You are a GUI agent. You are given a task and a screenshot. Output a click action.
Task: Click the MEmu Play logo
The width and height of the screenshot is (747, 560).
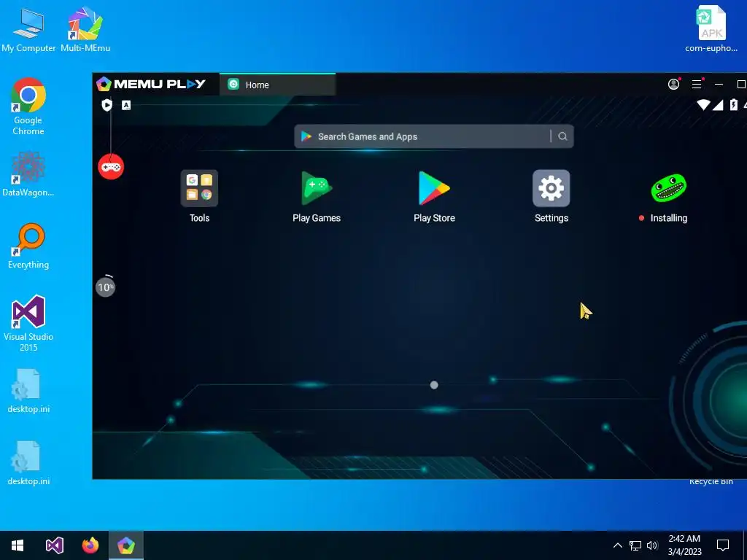(151, 85)
